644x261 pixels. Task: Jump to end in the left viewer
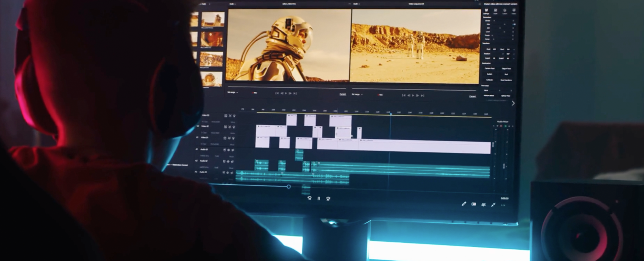295,93
